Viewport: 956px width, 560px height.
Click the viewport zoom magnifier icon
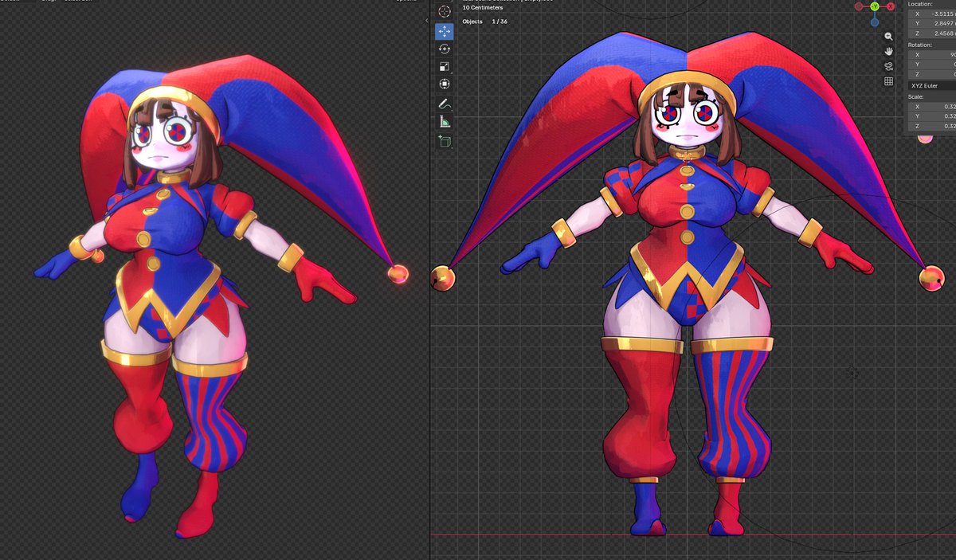click(x=888, y=37)
